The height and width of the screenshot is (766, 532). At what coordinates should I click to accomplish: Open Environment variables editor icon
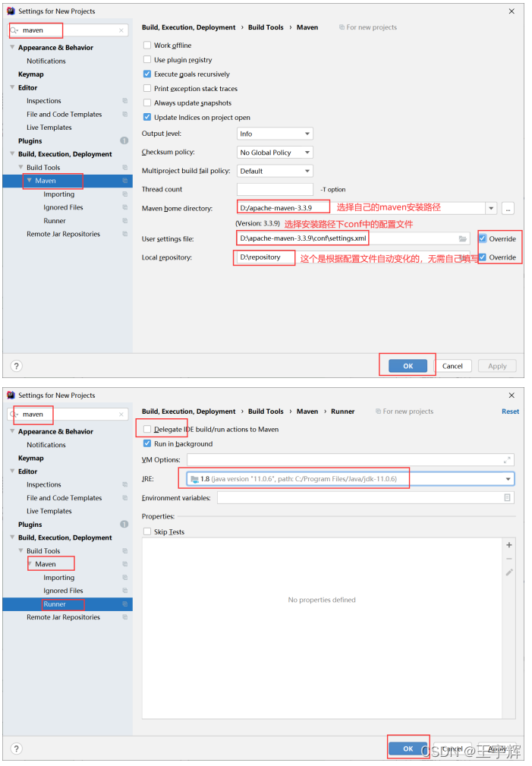(507, 497)
